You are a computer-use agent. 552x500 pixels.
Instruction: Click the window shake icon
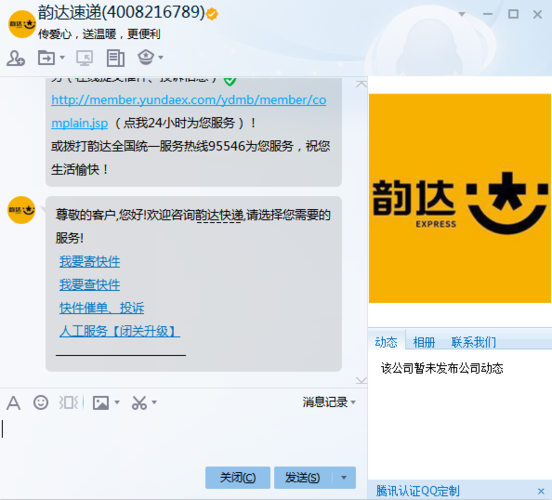click(68, 402)
